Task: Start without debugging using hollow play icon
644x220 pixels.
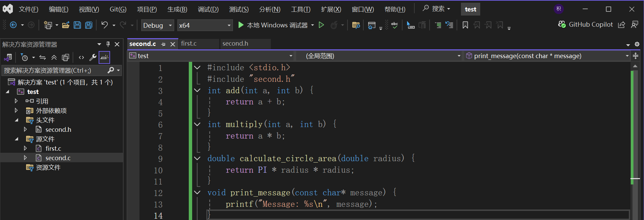Action: pos(321,25)
